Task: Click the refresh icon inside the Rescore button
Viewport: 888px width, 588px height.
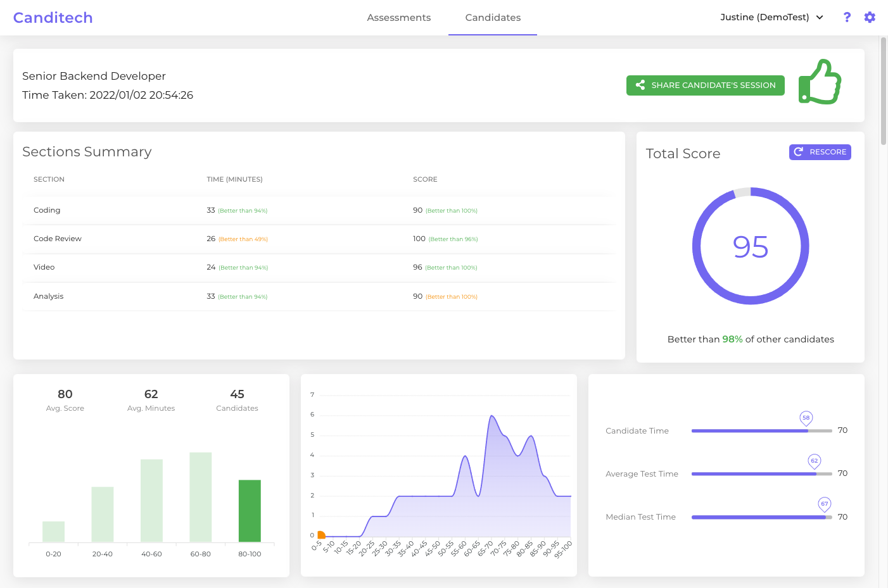Action: tap(798, 152)
